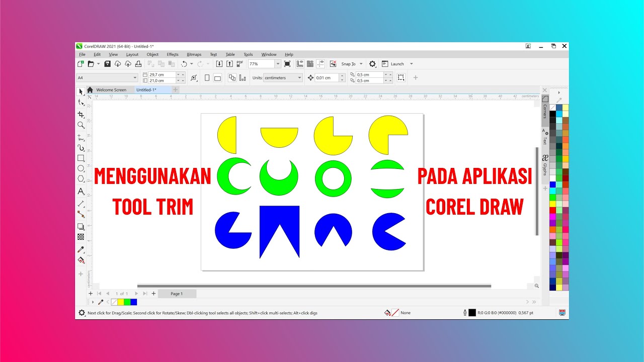The image size is (644, 362).
Task: Click the Save floppy disk icon
Action: (107, 64)
